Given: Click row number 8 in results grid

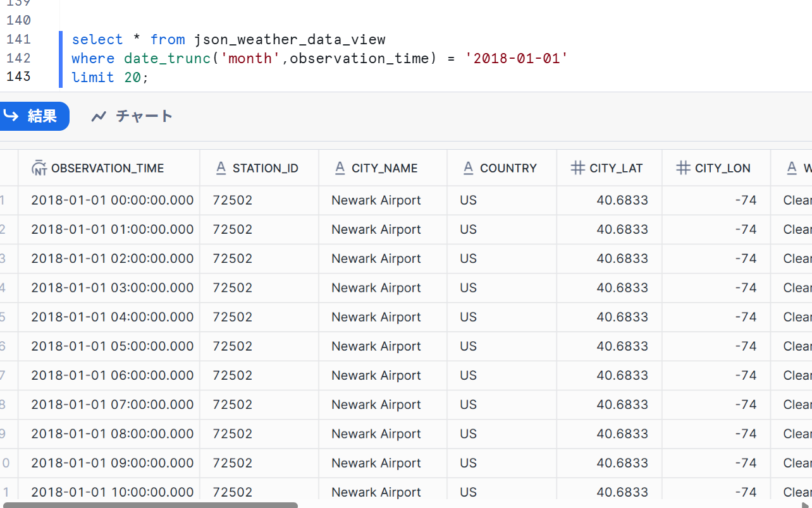Looking at the screenshot, I should tap(3, 404).
